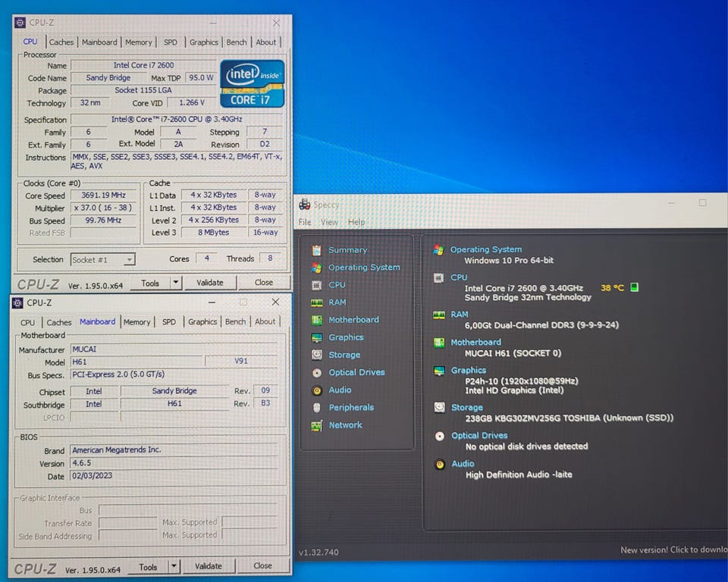The width and height of the screenshot is (728, 582).
Task: Click Close button in lower CPU-Z window
Action: (262, 566)
